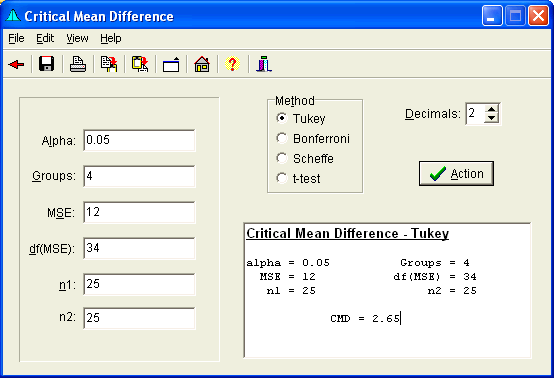Click the house home icon

[202, 64]
